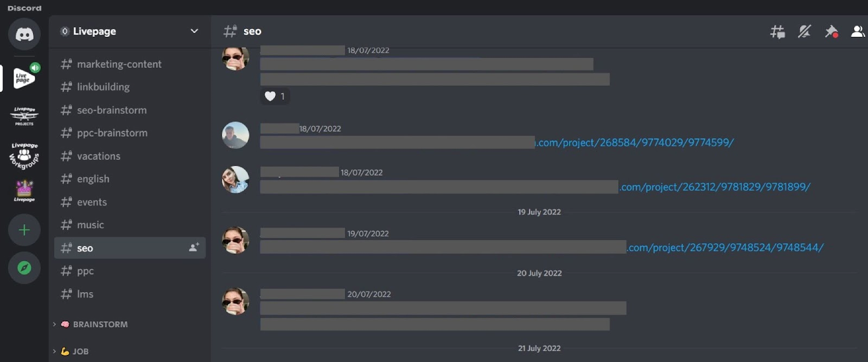Open the Threads icon in header
This screenshot has height=362, width=868.
[x=777, y=32]
